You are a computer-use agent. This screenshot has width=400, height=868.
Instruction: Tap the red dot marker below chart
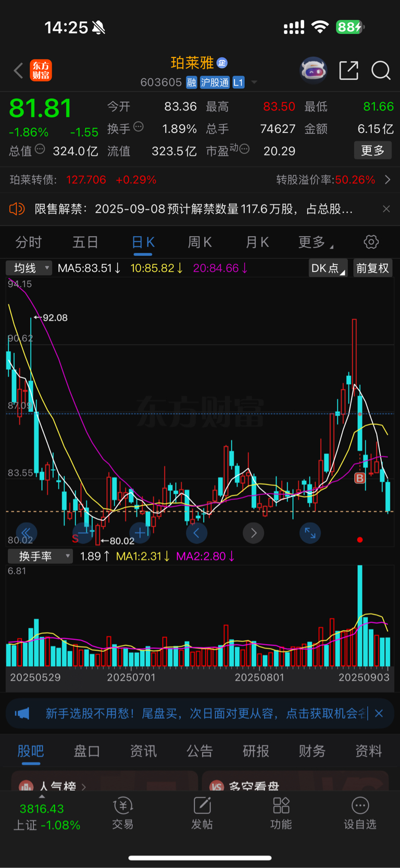359,540
